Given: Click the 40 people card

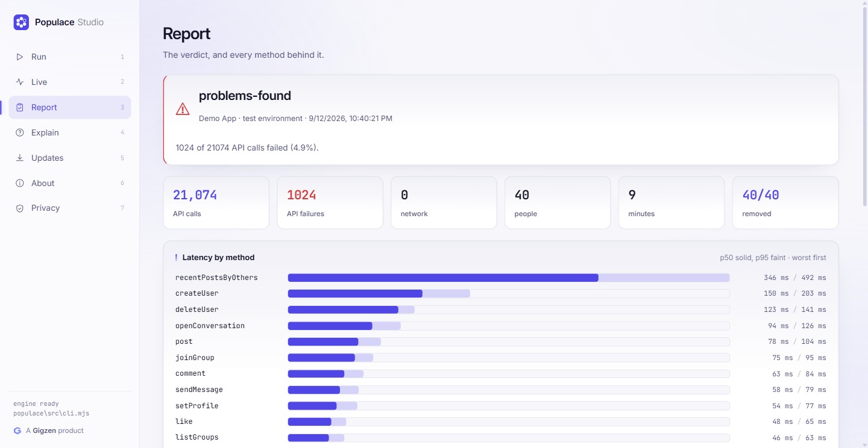Looking at the screenshot, I should [x=558, y=203].
